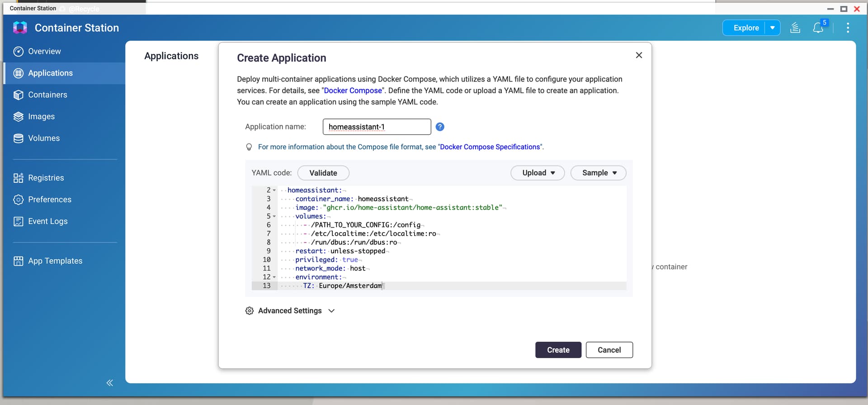Click the Container Station logo icon
The width and height of the screenshot is (868, 405).
(20, 28)
